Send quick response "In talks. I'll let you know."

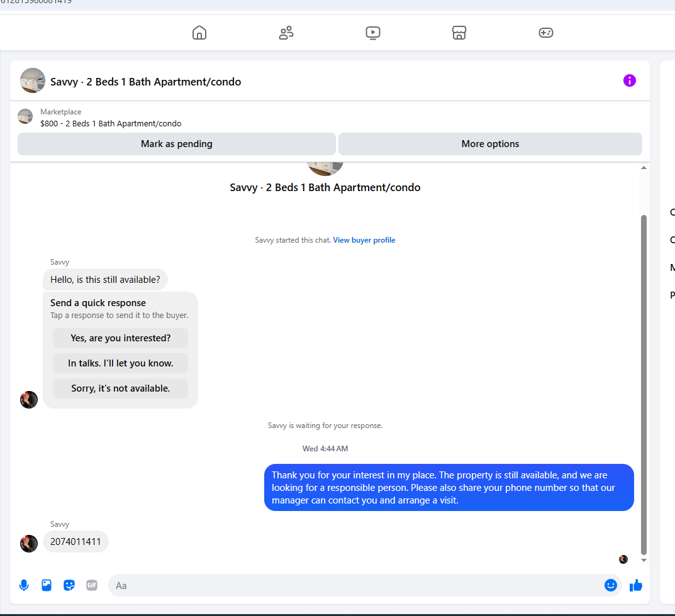click(121, 363)
